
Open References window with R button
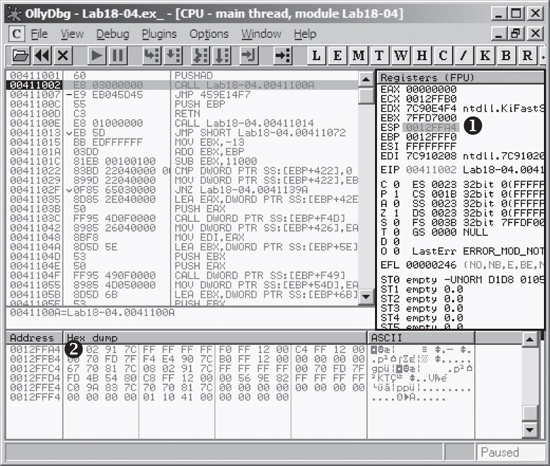point(527,55)
